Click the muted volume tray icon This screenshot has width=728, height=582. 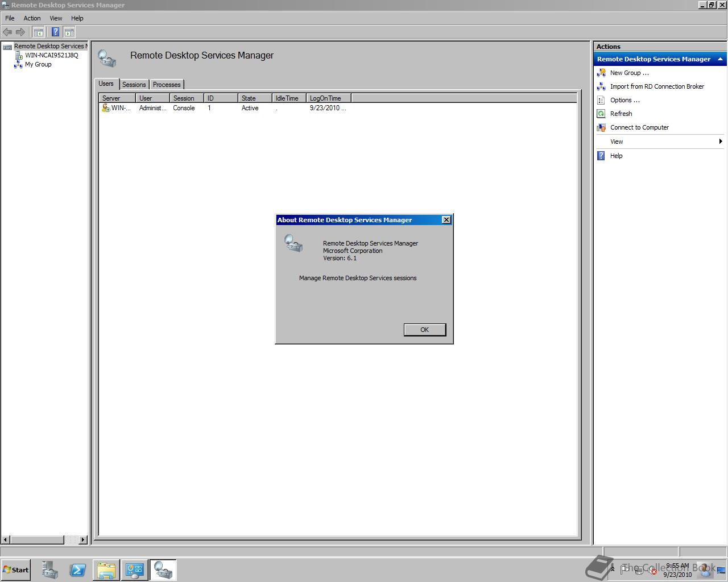(x=652, y=570)
